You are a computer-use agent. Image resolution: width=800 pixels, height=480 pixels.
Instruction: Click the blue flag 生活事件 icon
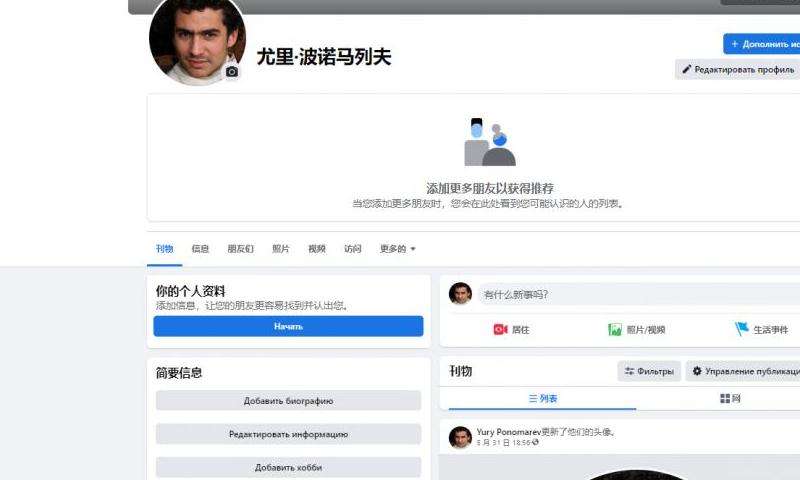[742, 329]
